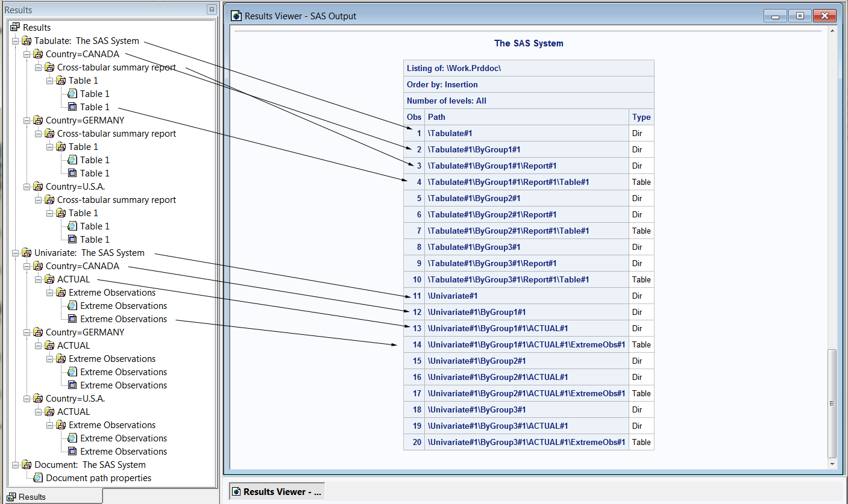Click the Results Viewer scrollbar down arrow

[832, 464]
